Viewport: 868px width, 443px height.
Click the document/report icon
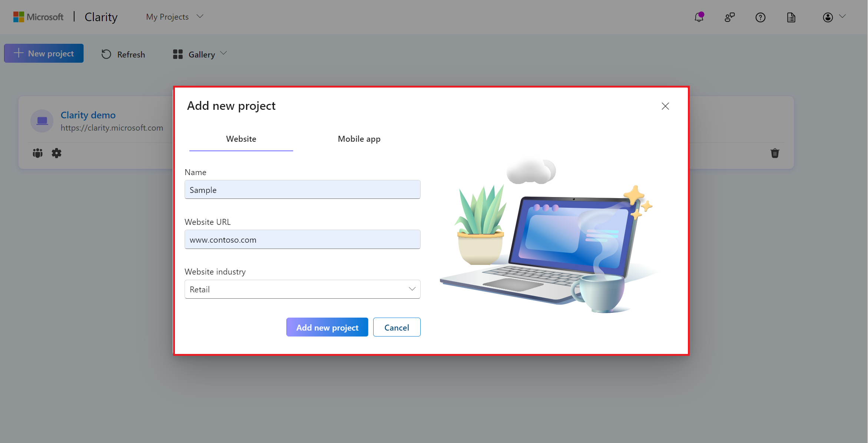tap(791, 17)
